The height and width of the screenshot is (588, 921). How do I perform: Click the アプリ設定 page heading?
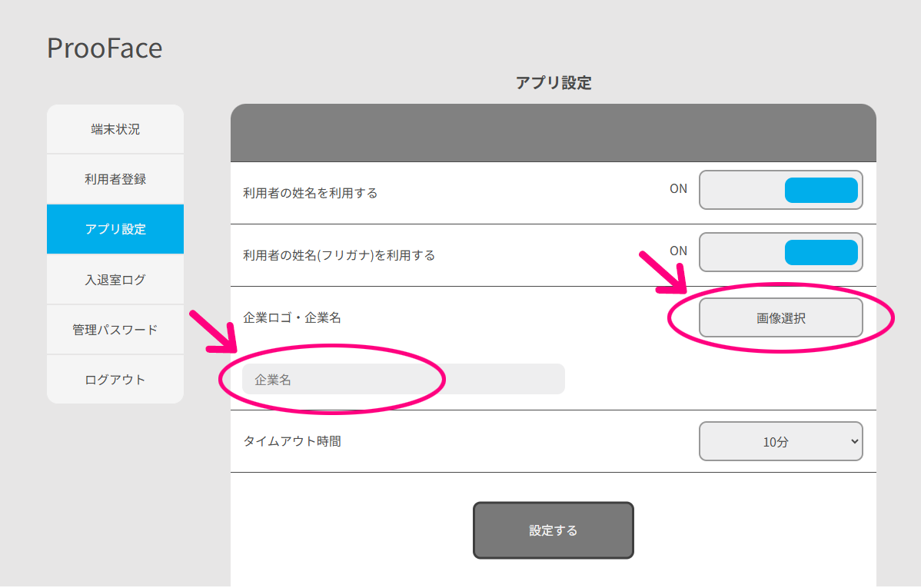(x=554, y=83)
